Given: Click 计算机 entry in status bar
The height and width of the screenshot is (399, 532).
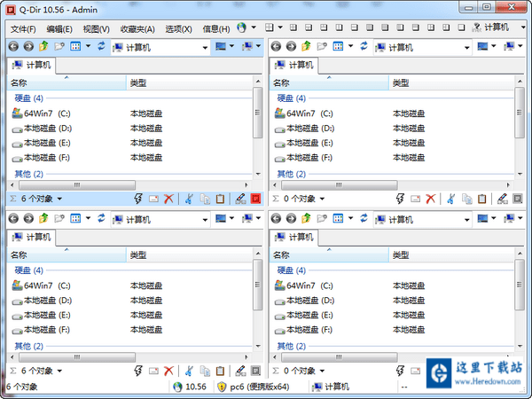Looking at the screenshot, I should coord(331,387).
